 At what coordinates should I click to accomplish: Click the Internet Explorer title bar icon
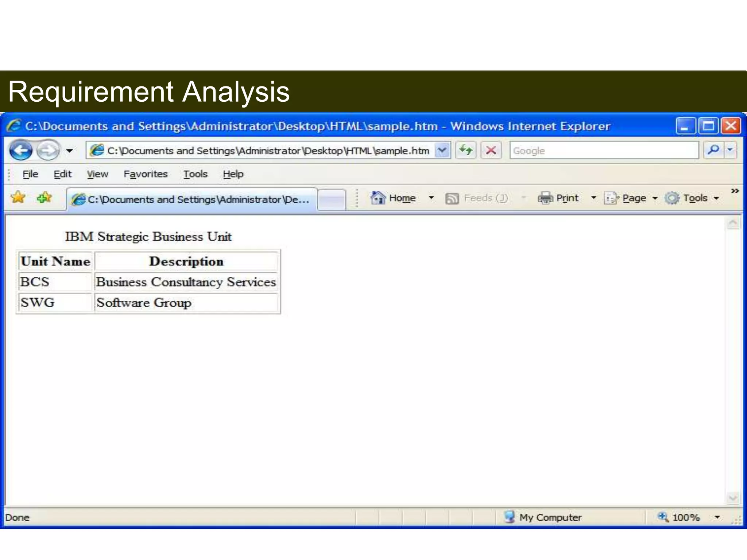click(x=14, y=126)
